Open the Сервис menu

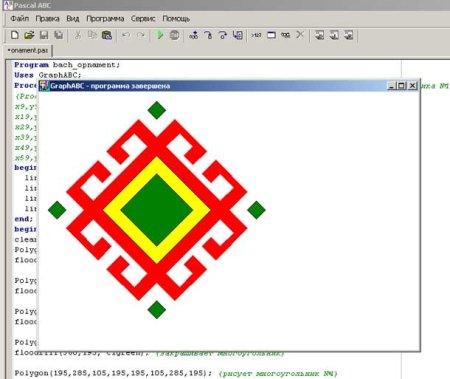(x=143, y=19)
